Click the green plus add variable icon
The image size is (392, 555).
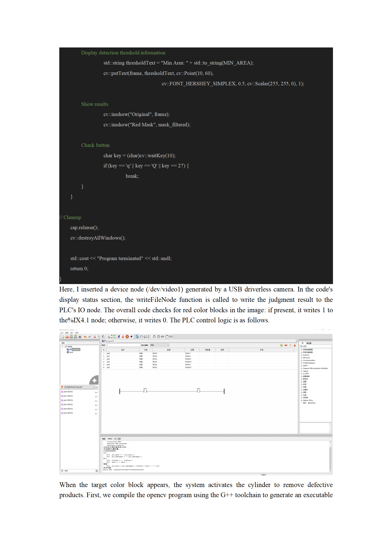(281, 345)
